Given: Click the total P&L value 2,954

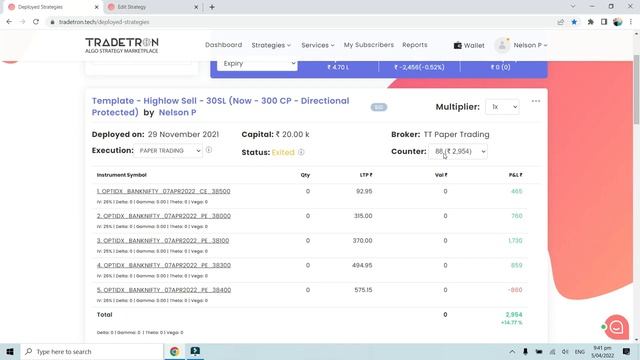Looking at the screenshot, I should point(514,315).
